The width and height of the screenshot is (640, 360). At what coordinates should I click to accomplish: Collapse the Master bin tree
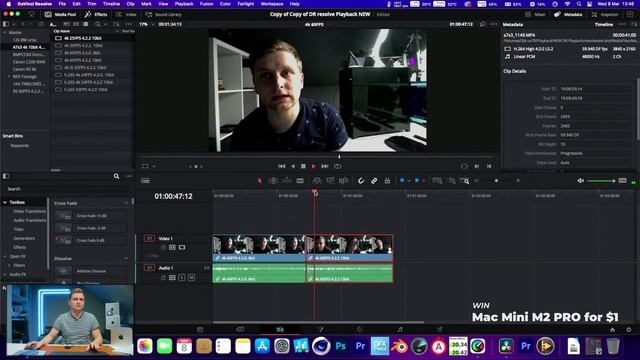tap(5, 33)
